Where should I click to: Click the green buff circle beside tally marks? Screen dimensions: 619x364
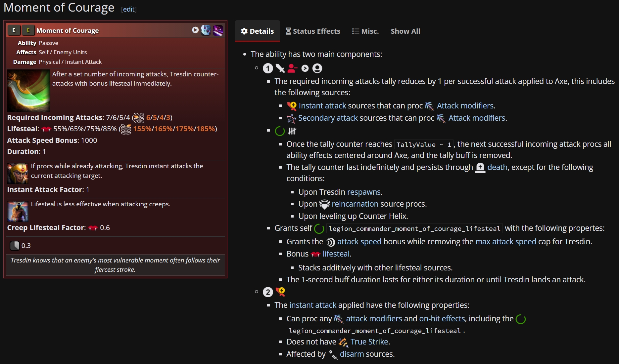[x=280, y=131]
